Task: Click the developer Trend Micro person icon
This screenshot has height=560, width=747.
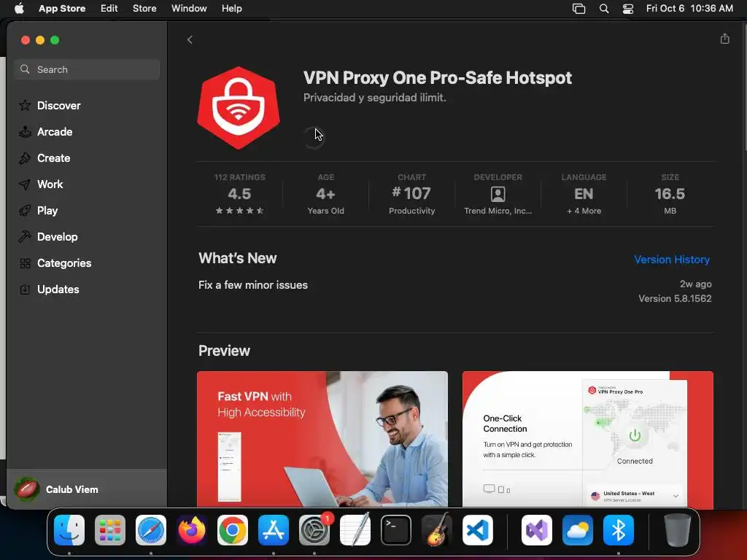Action: coord(498,194)
